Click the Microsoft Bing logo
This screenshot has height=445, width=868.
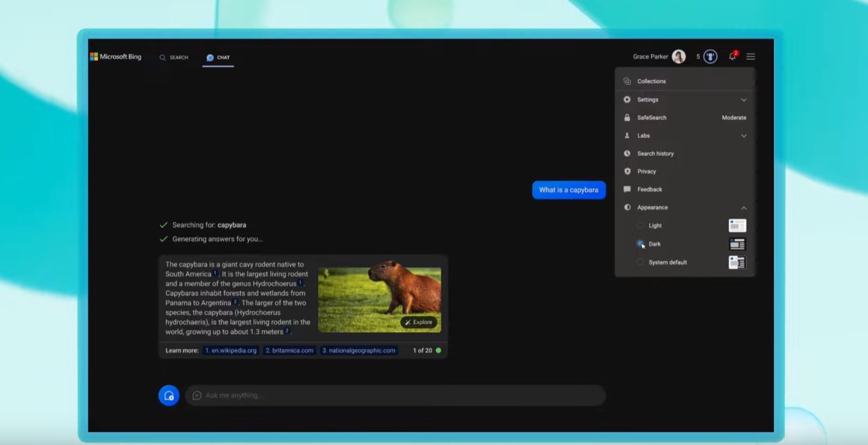click(116, 56)
